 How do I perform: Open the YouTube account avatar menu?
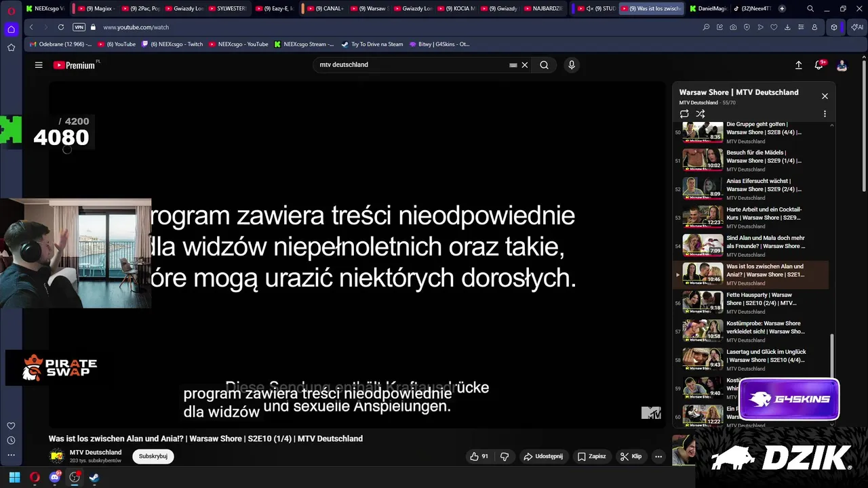(842, 65)
